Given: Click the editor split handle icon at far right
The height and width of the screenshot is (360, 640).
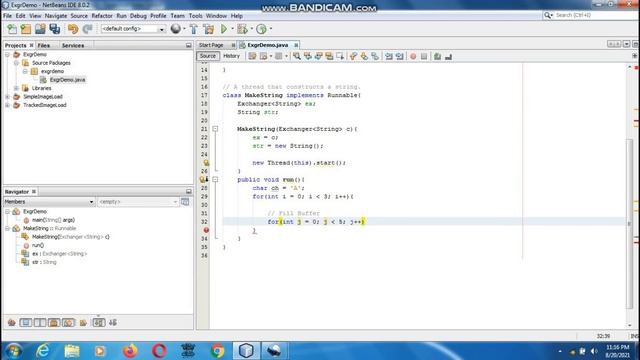Looking at the screenshot, I should click(x=635, y=56).
